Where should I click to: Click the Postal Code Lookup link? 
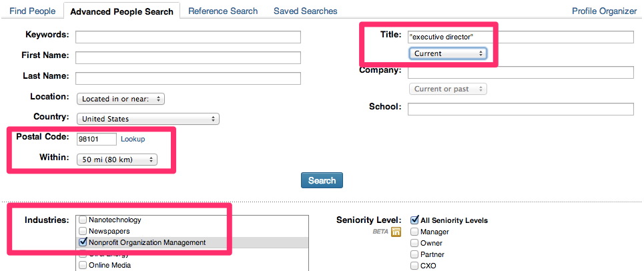(x=133, y=140)
